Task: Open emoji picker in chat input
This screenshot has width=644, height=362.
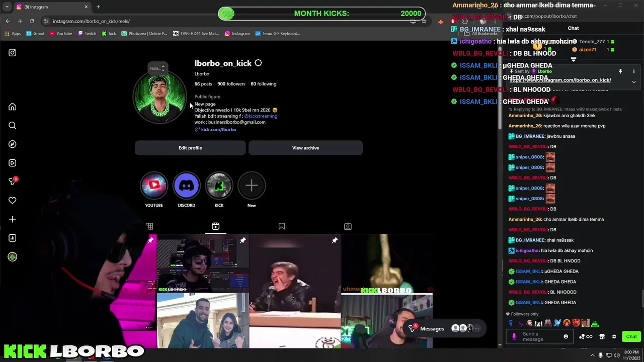Action: [x=566, y=337]
